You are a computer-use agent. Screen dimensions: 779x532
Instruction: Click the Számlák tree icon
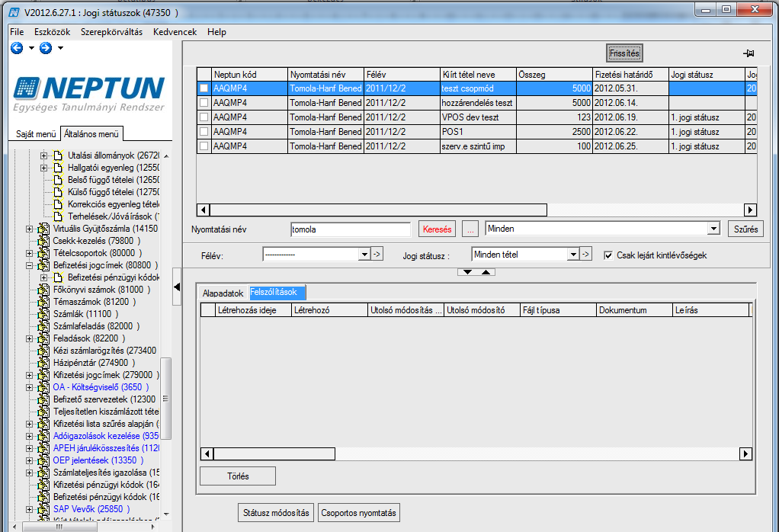click(x=43, y=314)
